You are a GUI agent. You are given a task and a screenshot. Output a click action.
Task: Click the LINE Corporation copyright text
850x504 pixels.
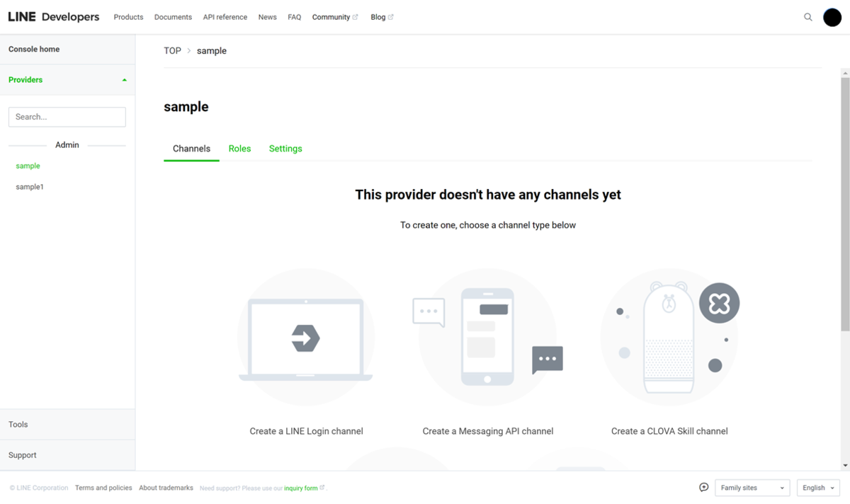tap(39, 488)
